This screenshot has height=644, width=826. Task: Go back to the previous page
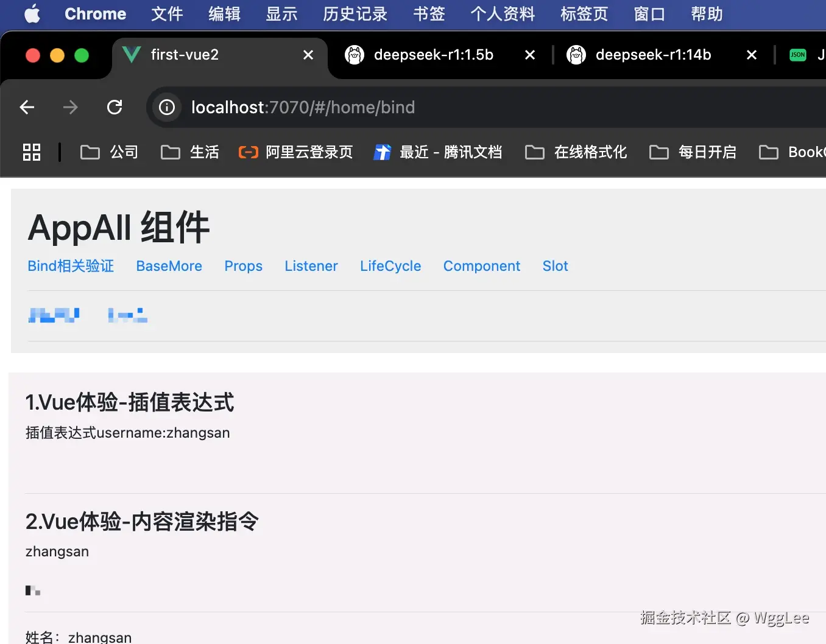(27, 107)
